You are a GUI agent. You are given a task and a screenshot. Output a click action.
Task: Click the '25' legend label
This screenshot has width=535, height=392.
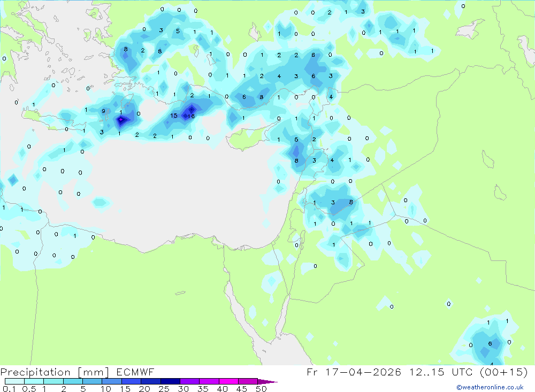click(x=164, y=389)
